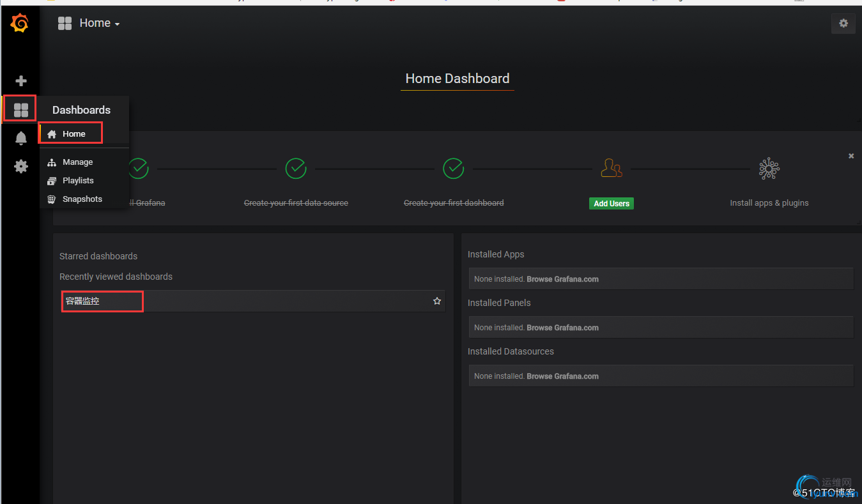This screenshot has height=504, width=862.
Task: Click the Installed Datasources heading
Action: pyautogui.click(x=511, y=351)
